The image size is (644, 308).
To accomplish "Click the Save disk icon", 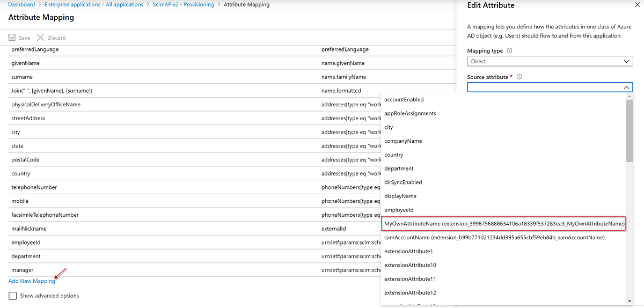I will [x=12, y=38].
